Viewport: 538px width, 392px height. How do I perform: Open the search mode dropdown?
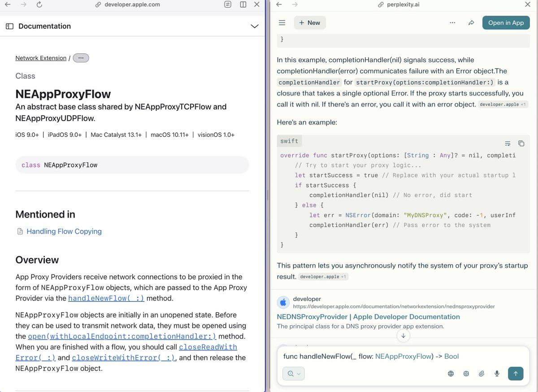[294, 374]
